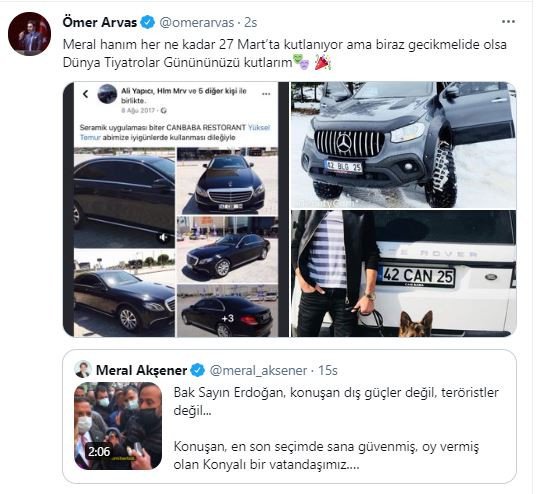Click the verified badge next to Ömer Arvas
542x494 pixels.
pos(148,22)
